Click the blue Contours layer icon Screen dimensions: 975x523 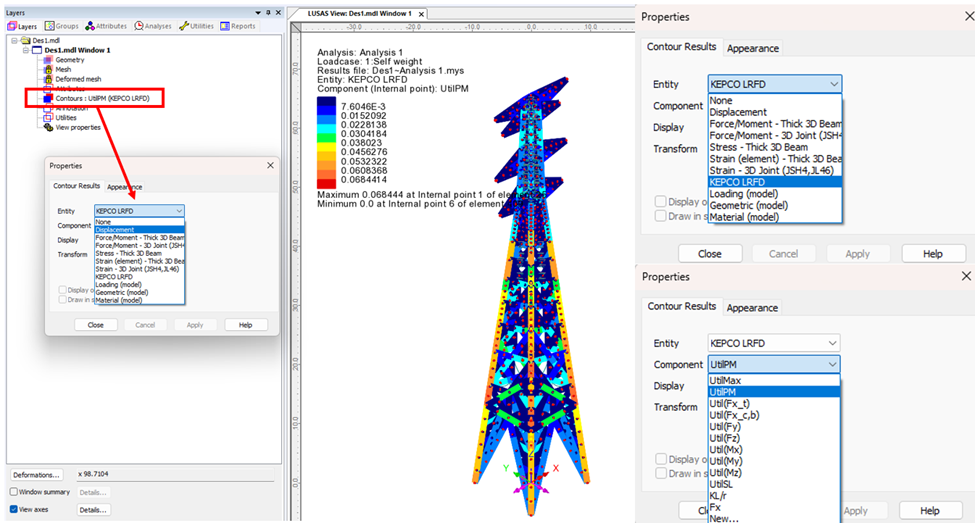point(47,98)
